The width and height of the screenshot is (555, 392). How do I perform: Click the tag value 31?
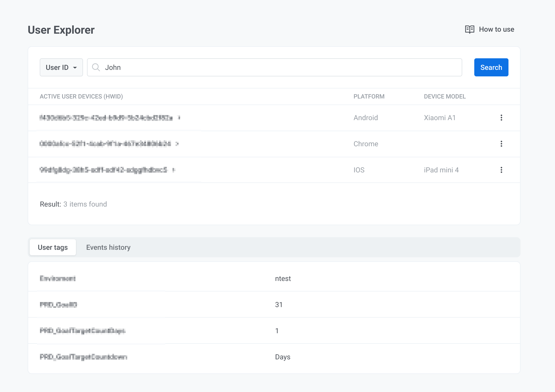coord(279,305)
